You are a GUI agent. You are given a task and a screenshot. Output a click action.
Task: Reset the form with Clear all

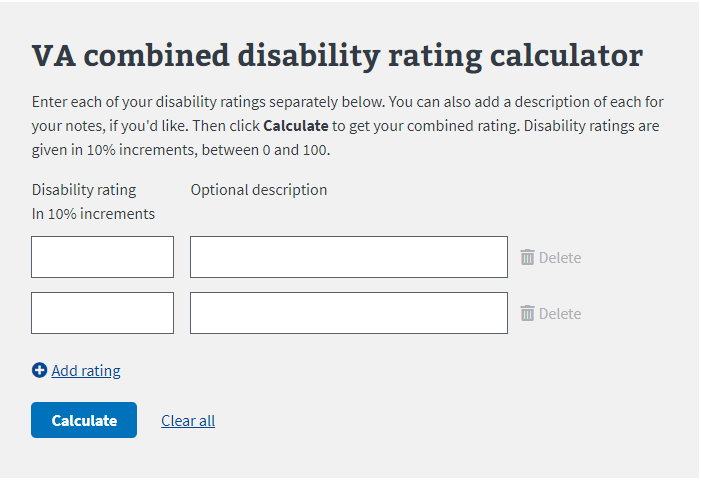pos(188,420)
